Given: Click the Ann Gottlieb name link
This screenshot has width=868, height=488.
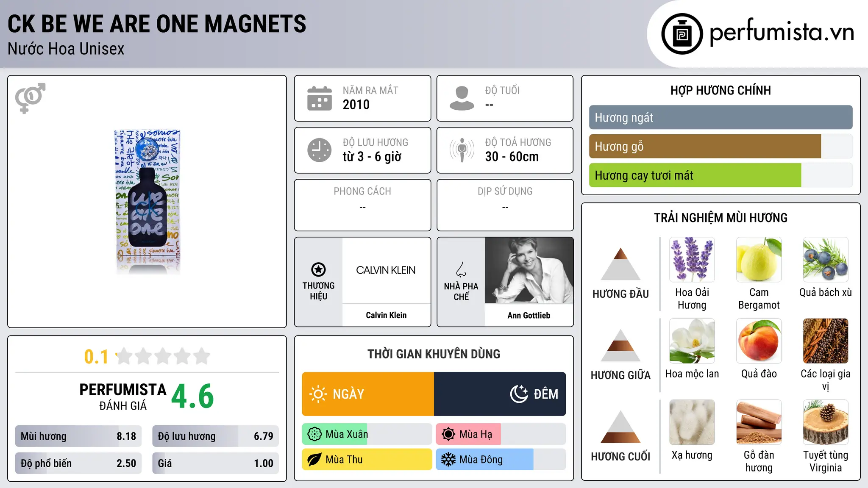Looking at the screenshot, I should pos(529,315).
